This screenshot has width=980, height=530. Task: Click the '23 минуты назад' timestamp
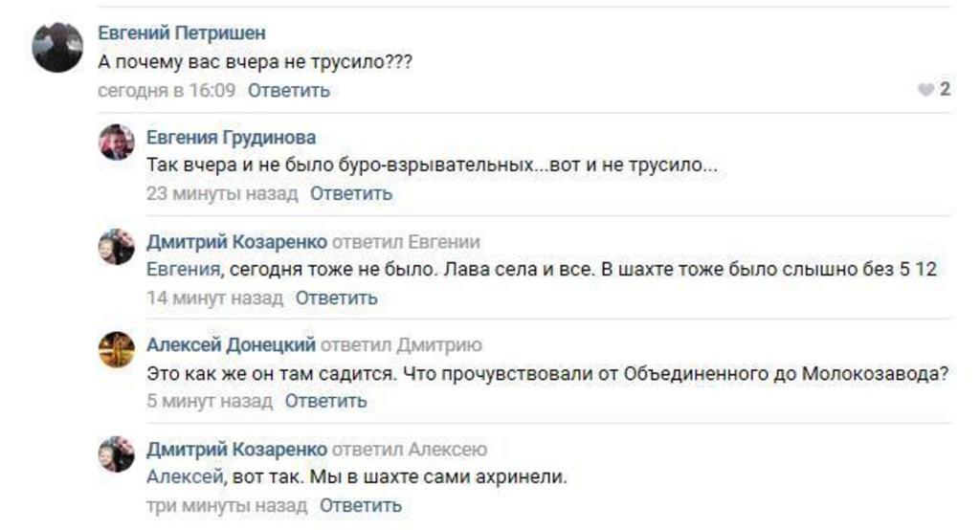tap(222, 194)
